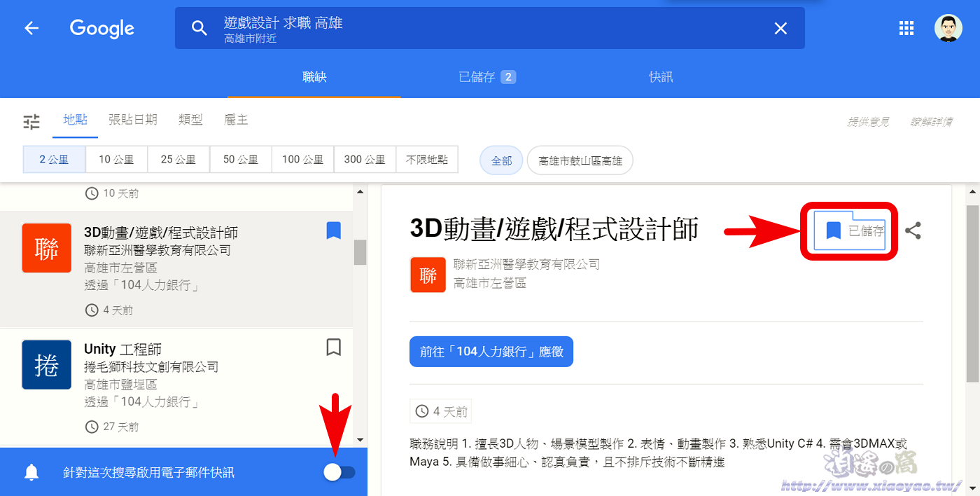Click the 4 天前 posted-date chip in detail
The image size is (980, 496).
(x=442, y=411)
